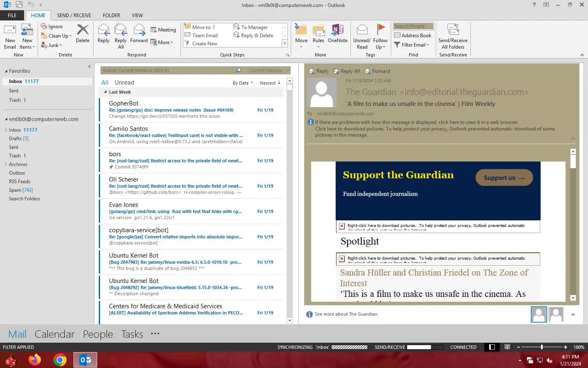The height and width of the screenshot is (368, 588).
Task: Open Sandra Hüller article link
Action: [434, 278]
